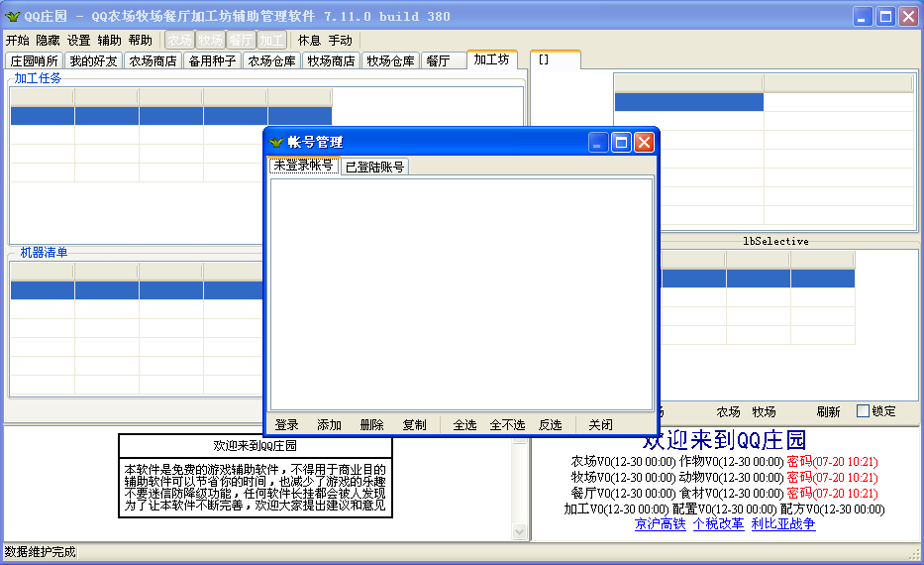Image resolution: width=924 pixels, height=565 pixels.
Task: Click 牧场 button beside 刷新
Action: [764, 411]
